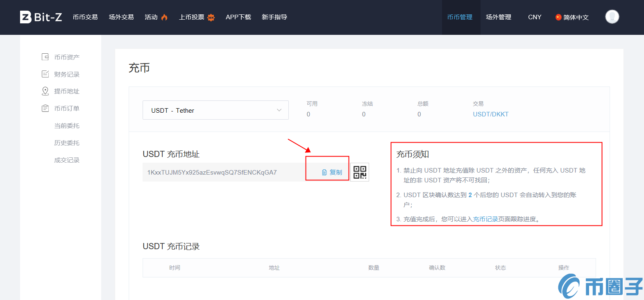This screenshot has height=300, width=644.
Task: Click the 时间 column header
Action: point(175,268)
